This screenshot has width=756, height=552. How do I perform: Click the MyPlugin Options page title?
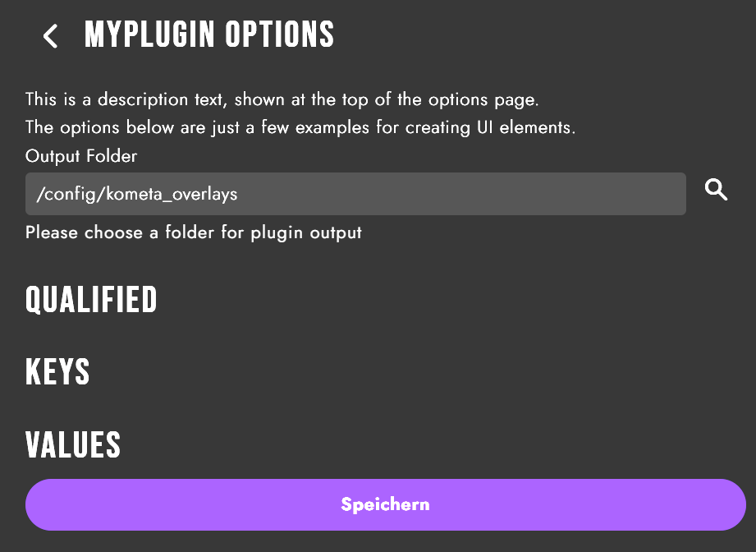tap(209, 35)
